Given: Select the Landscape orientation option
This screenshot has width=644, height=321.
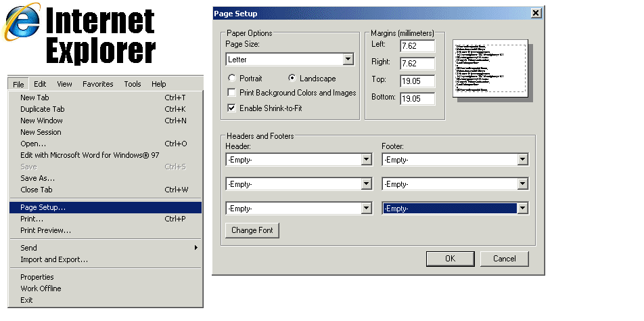Looking at the screenshot, I should 292,79.
